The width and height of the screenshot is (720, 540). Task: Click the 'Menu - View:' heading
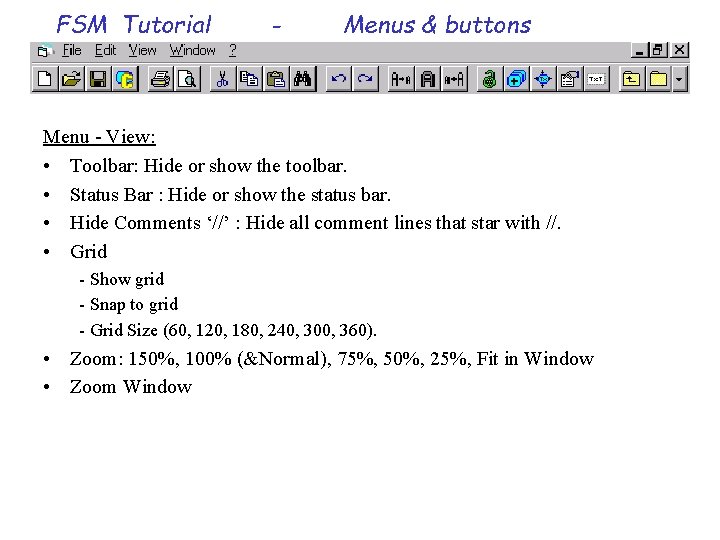[x=99, y=137]
